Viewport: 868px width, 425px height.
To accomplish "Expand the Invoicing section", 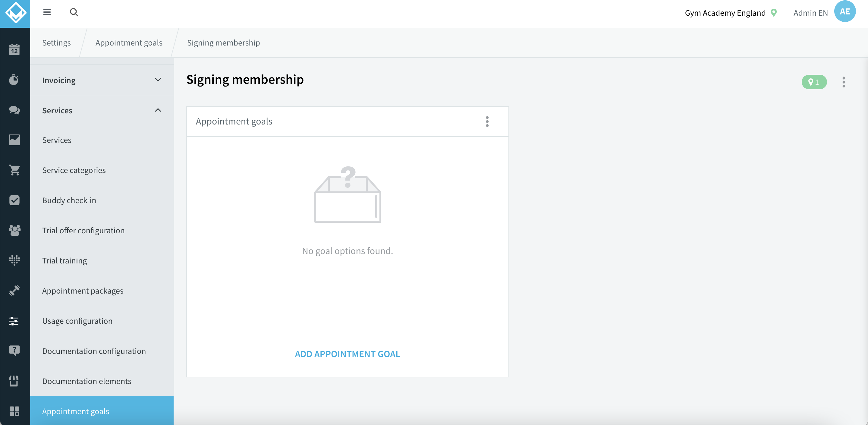I will [x=102, y=80].
